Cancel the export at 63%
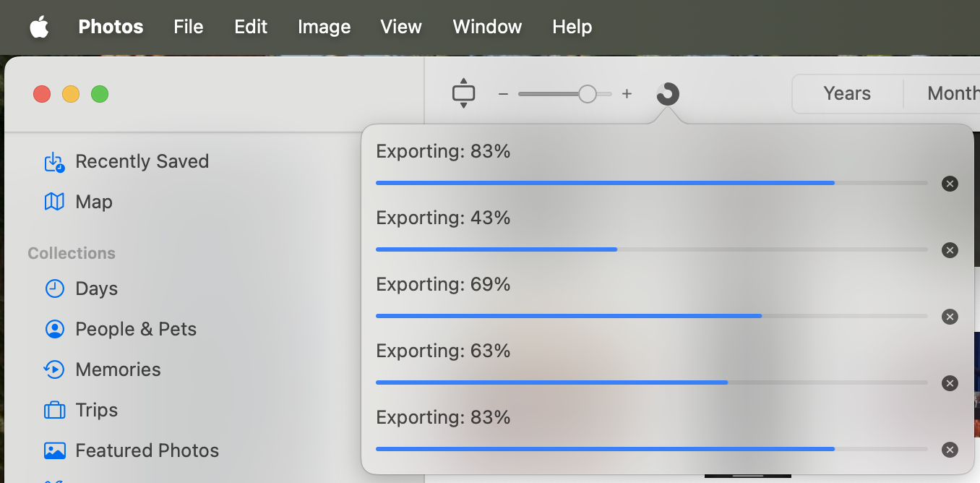 950,383
